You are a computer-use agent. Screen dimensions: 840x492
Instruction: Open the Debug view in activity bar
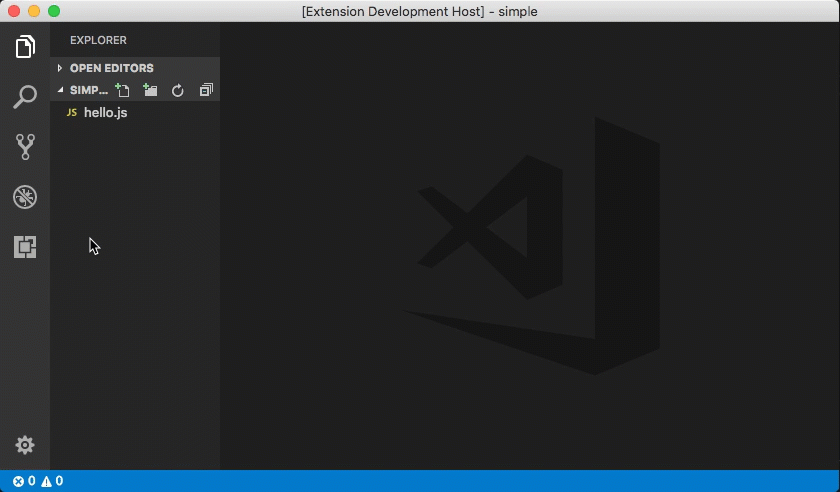25,197
